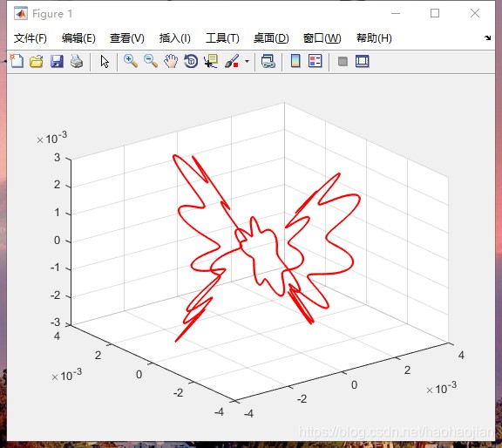The width and height of the screenshot is (502, 448).
Task: Choose the Data Cursor tool
Action: click(211, 61)
